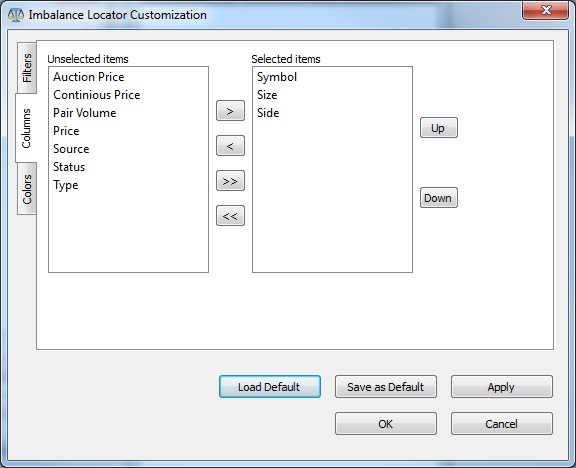Remove item with the < button

click(x=230, y=146)
